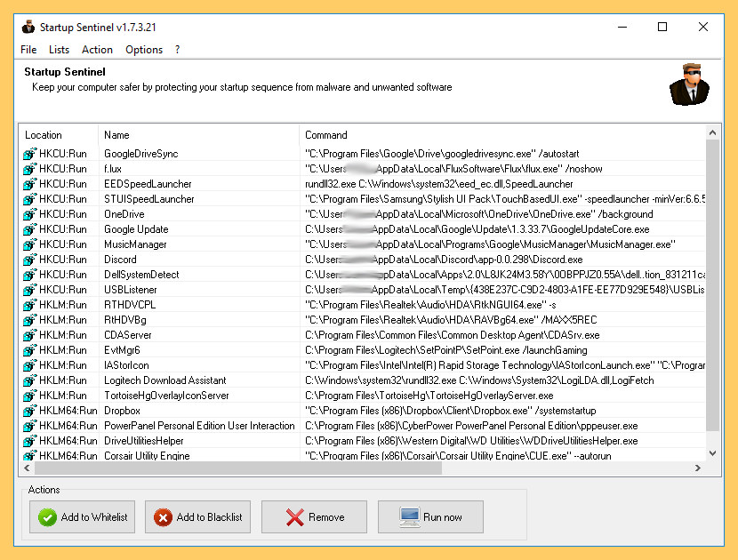
Task: Click the registry icon for OneDrive
Action: point(29,214)
